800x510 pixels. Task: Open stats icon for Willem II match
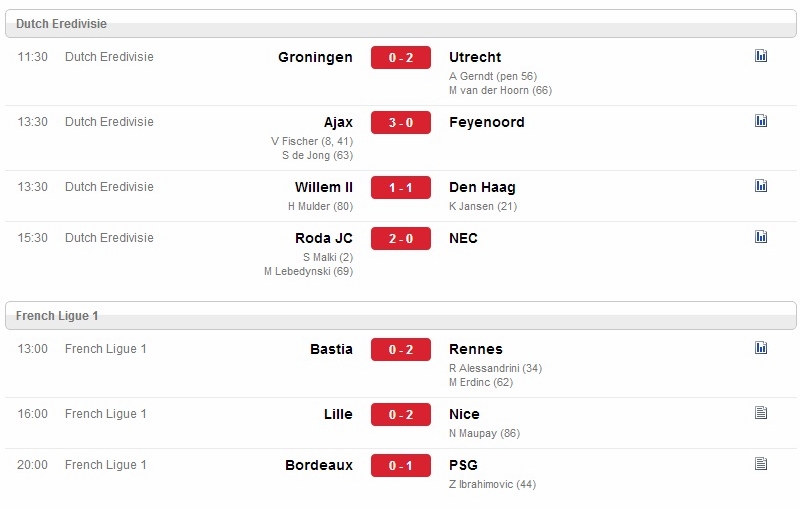(761, 185)
